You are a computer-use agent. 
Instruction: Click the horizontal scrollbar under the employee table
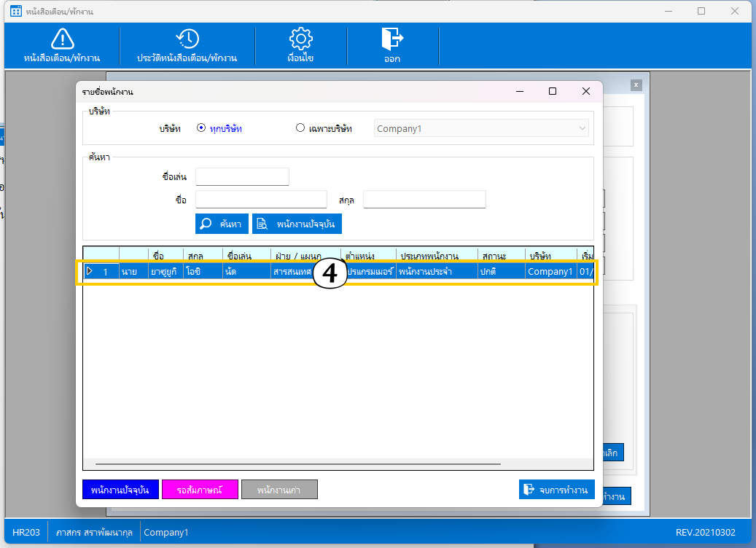point(297,463)
